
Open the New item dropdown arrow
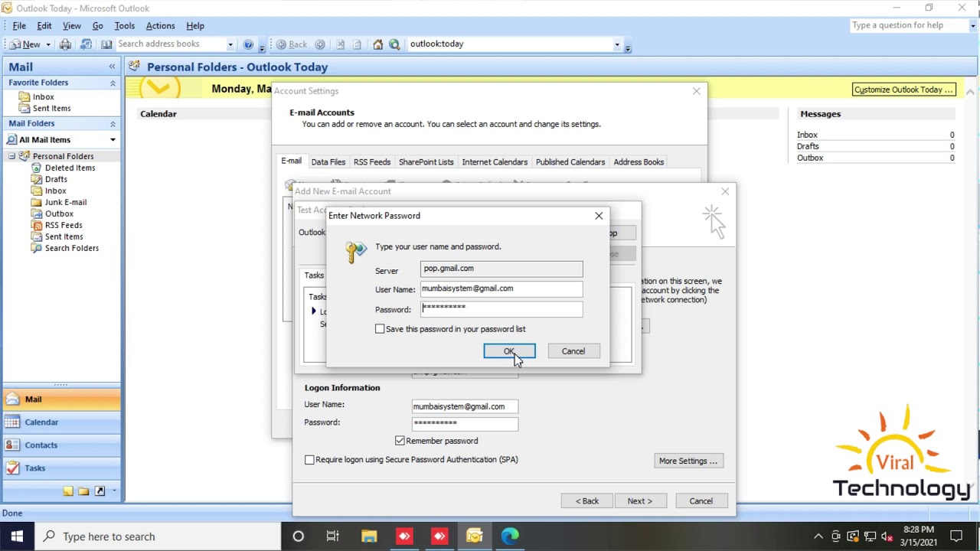click(48, 44)
